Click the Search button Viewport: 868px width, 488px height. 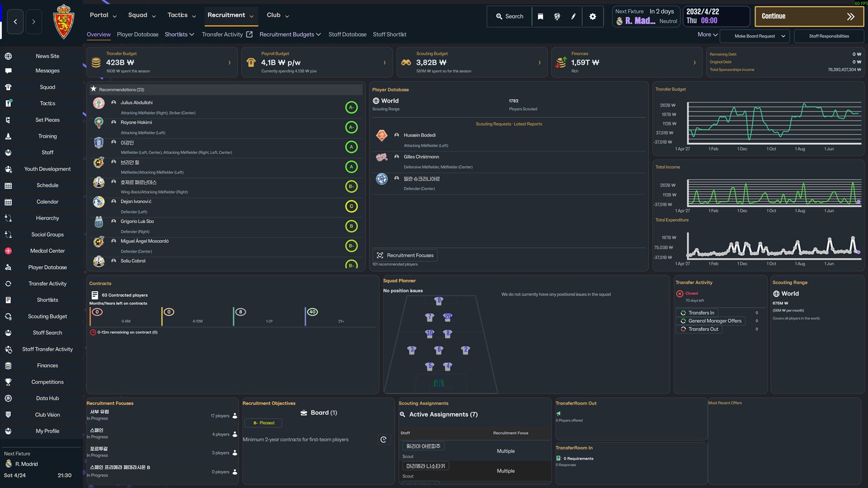(x=509, y=16)
